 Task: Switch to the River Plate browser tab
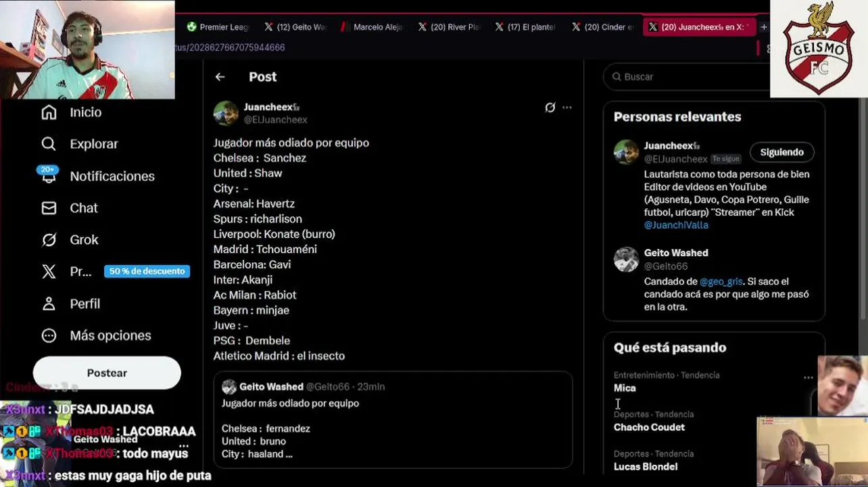click(x=449, y=27)
